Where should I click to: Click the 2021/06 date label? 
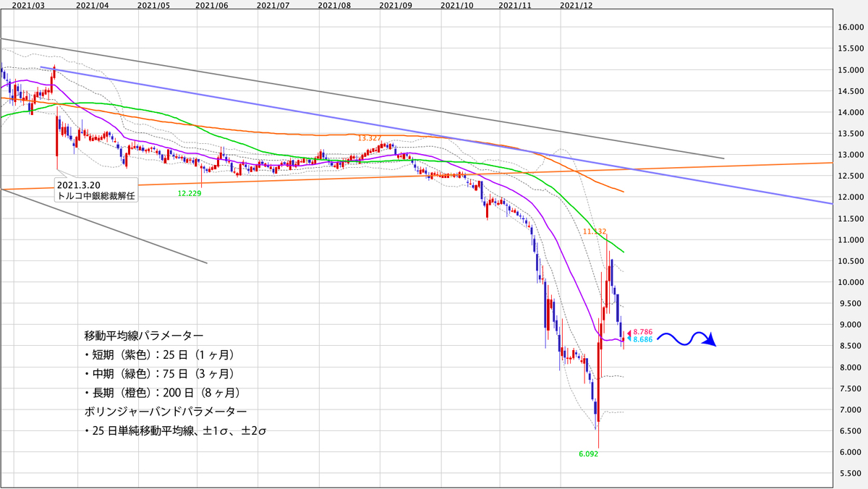[x=213, y=4]
